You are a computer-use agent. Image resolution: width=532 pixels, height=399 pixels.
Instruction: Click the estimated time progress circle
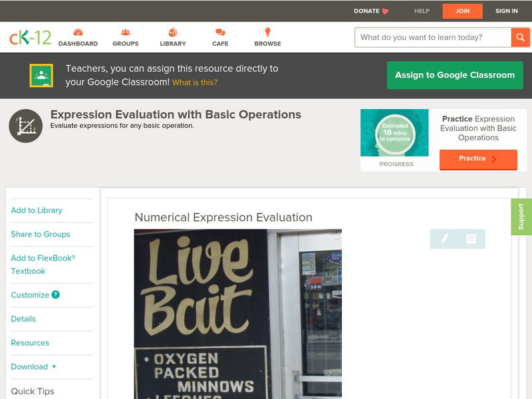tap(396, 133)
